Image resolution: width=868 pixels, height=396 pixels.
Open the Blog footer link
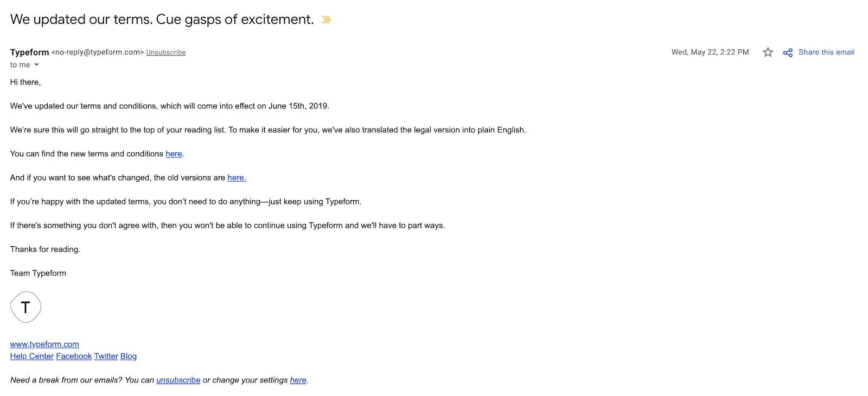click(x=129, y=356)
